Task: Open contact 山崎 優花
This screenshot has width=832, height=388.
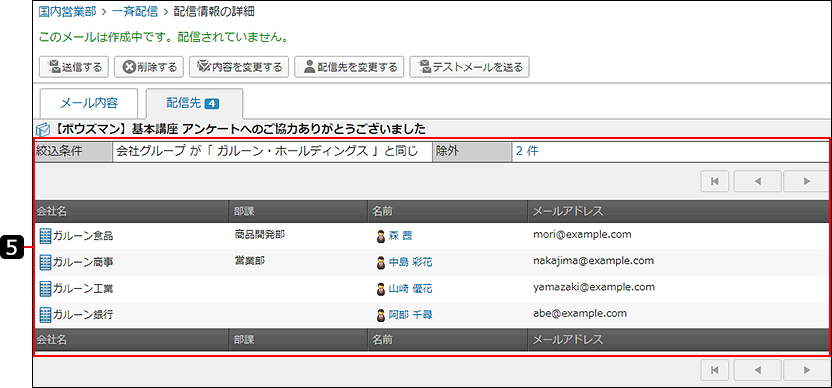Action: (410, 289)
